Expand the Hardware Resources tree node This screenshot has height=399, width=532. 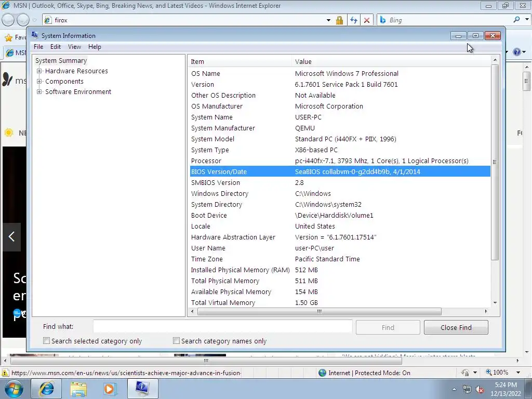click(39, 71)
